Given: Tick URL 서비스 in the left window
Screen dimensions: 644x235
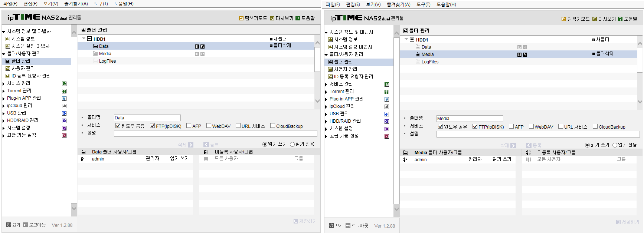Looking at the screenshot, I should [238, 126].
